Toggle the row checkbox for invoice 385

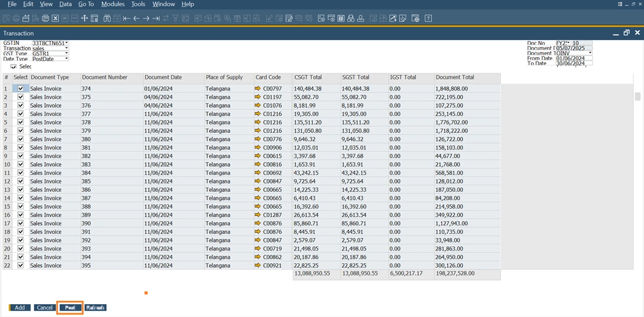pos(20,182)
